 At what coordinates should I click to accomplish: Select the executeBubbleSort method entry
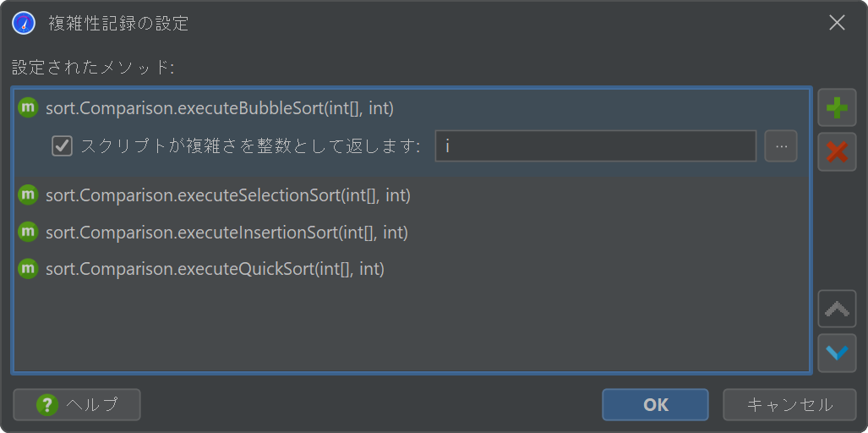412,108
